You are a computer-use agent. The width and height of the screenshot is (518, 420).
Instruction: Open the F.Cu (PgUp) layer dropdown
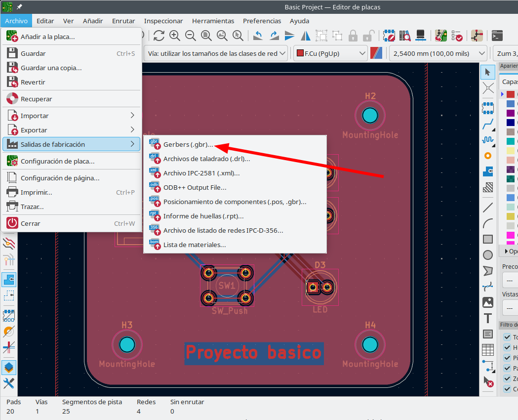330,53
